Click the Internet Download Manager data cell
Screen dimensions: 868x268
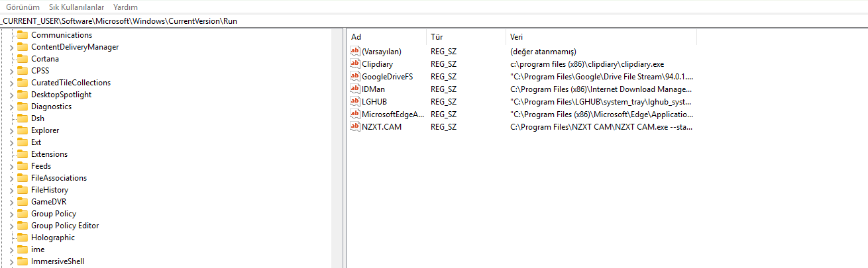[601, 89]
